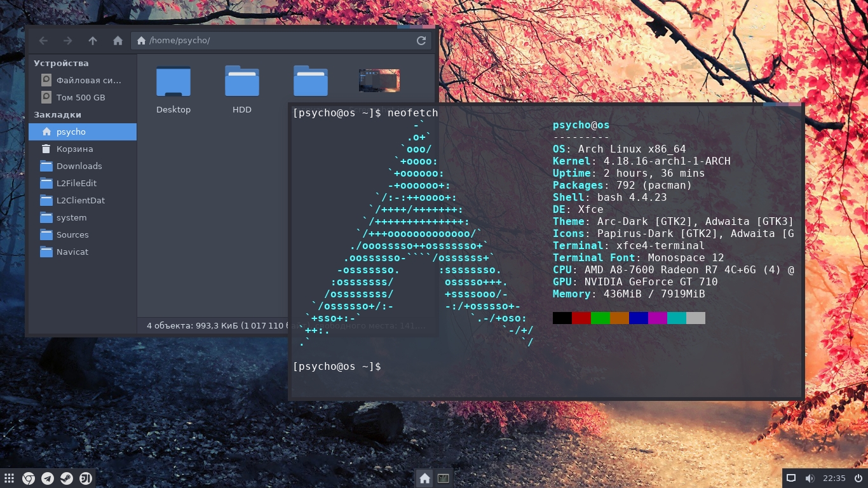868x488 pixels.
Task: Navigate up to the parent directory
Action: pyautogui.click(x=93, y=41)
